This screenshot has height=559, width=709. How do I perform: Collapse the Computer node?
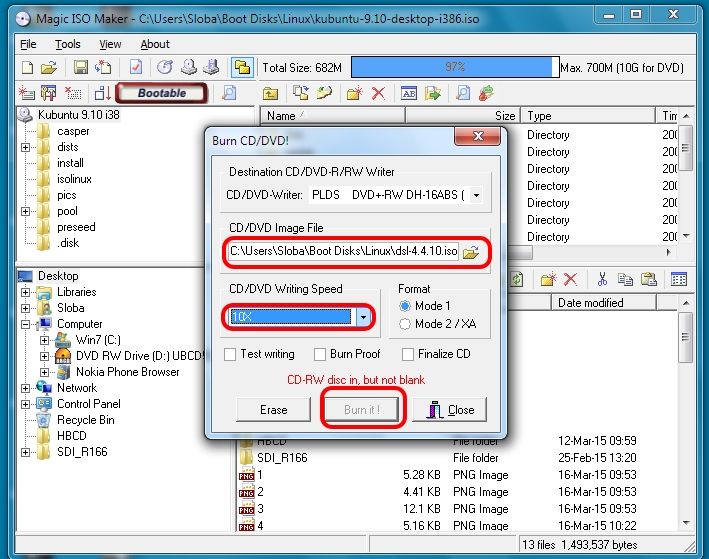coord(25,324)
